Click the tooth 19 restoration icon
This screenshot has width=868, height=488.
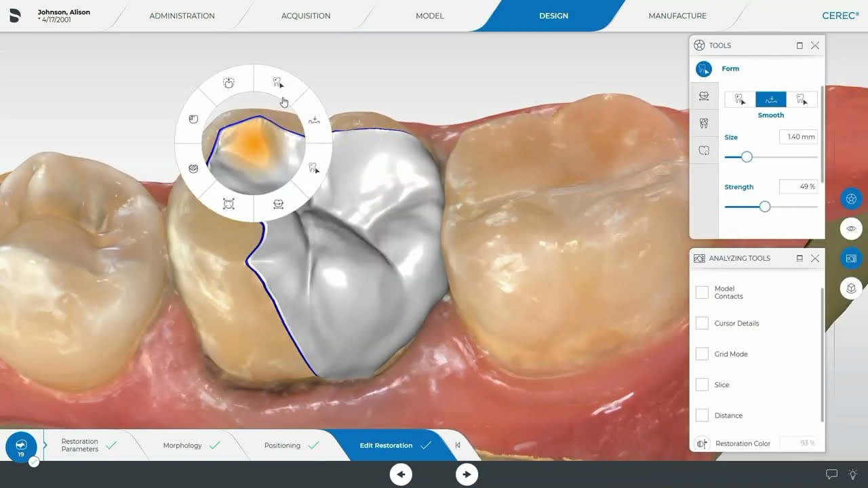21,447
